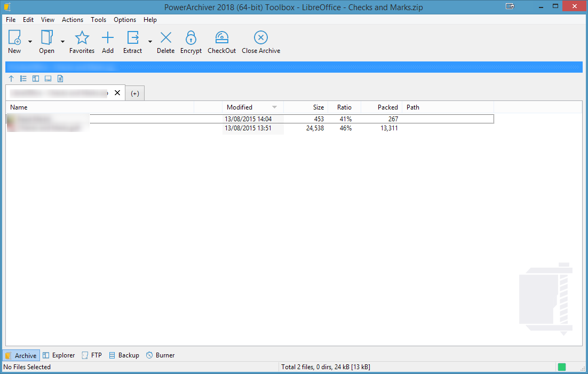Image resolution: width=588 pixels, height=374 pixels.
Task: Sort files by the Ratio column header
Action: (x=344, y=107)
